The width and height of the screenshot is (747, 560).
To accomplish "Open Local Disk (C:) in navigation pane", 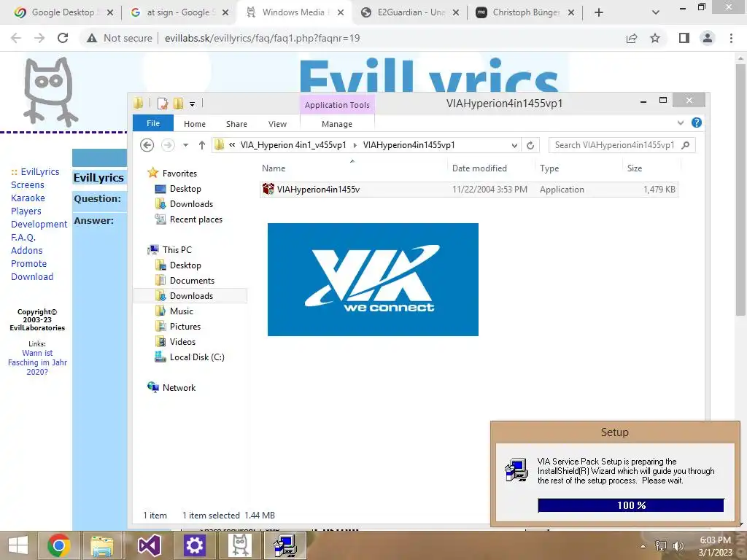I will click(x=197, y=357).
